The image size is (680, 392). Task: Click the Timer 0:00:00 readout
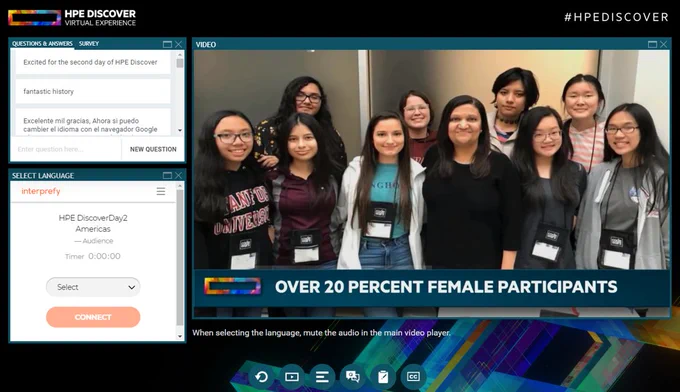point(93,256)
